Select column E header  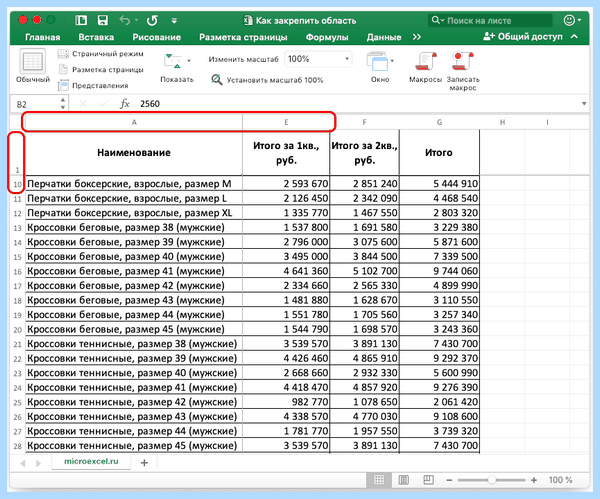[286, 122]
